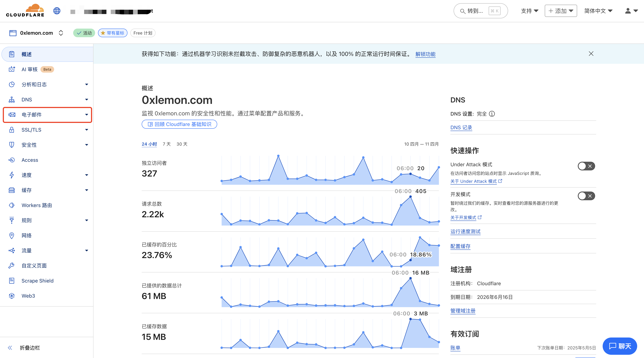Click the configure cache (配置缓存) link

coord(460,246)
